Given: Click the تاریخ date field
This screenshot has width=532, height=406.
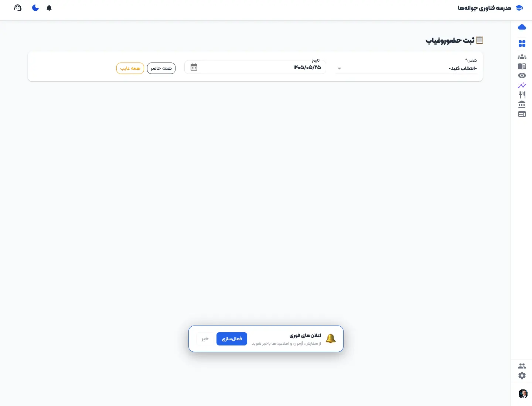Looking at the screenshot, I should pyautogui.click(x=255, y=67).
